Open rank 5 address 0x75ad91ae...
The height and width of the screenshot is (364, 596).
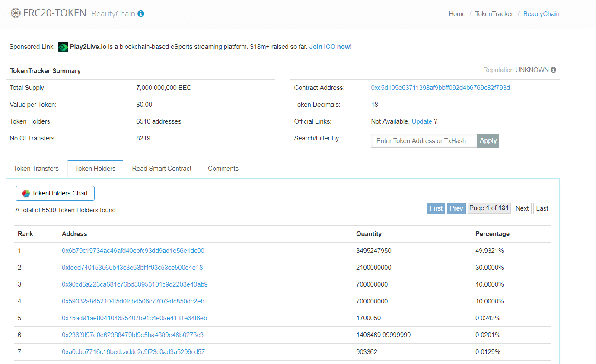134,318
